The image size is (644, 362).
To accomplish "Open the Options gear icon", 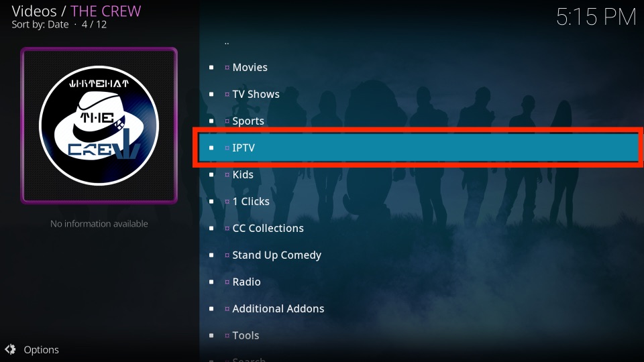I will 10,349.
